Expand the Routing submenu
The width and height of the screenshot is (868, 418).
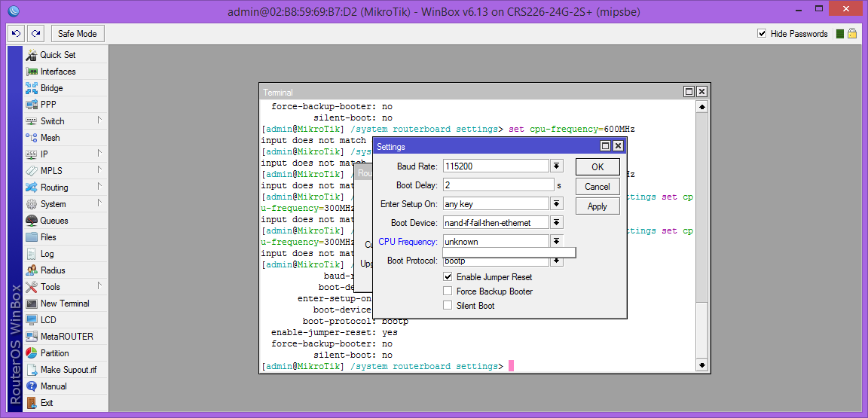click(99, 187)
